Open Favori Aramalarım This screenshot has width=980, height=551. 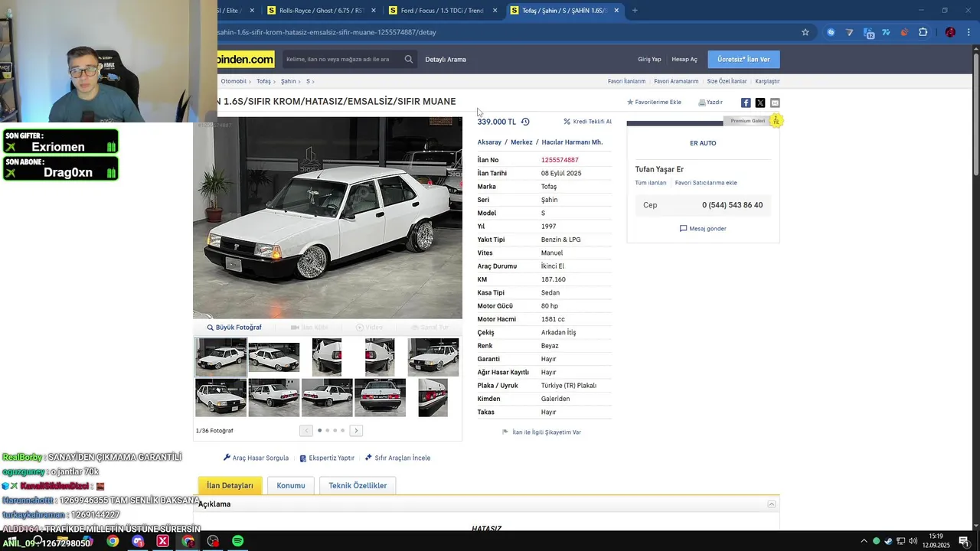676,81
